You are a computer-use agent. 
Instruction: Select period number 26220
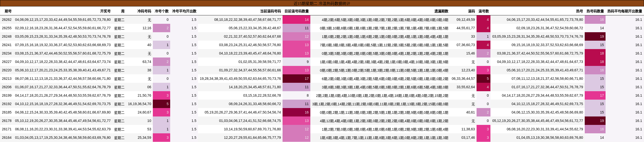[7, 70]
